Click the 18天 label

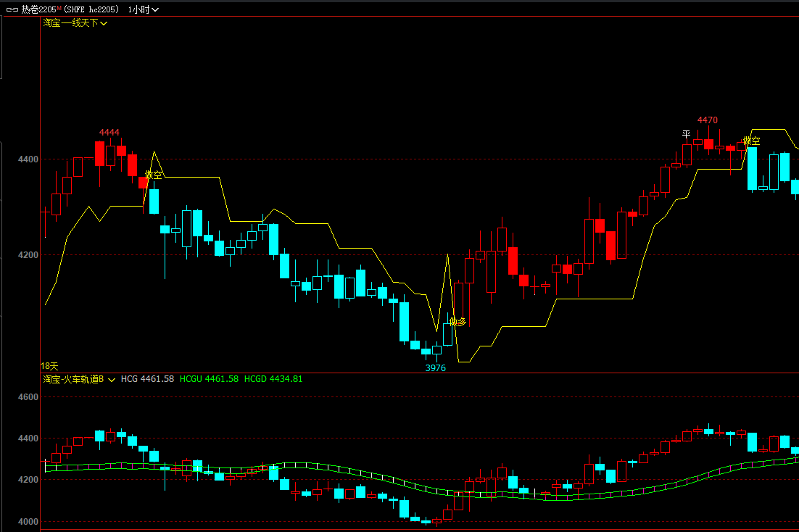[x=49, y=366]
